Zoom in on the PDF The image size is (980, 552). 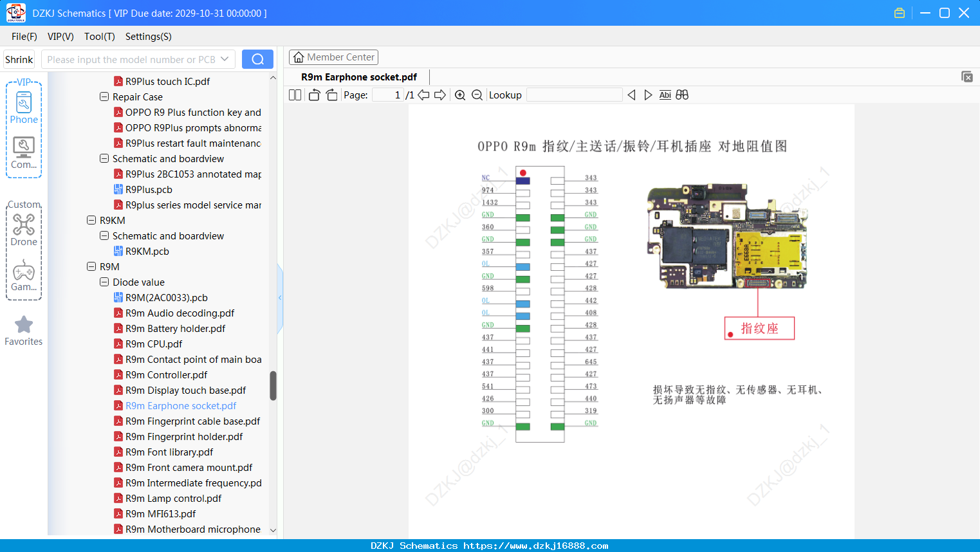point(460,95)
